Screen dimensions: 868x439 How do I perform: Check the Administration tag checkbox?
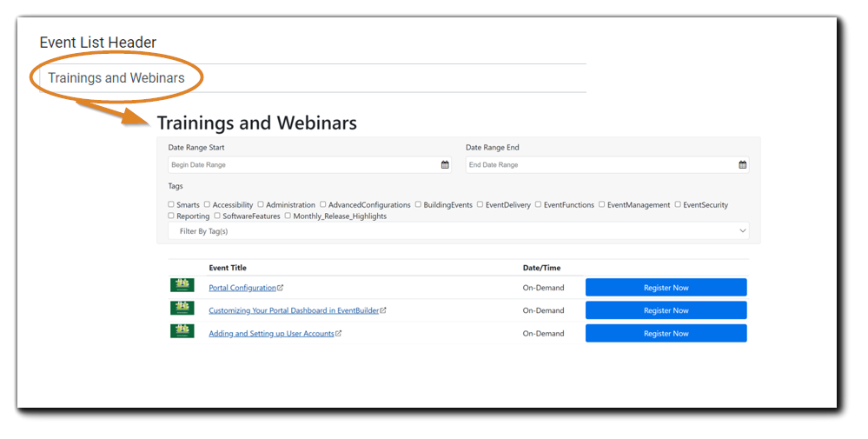pyautogui.click(x=260, y=204)
